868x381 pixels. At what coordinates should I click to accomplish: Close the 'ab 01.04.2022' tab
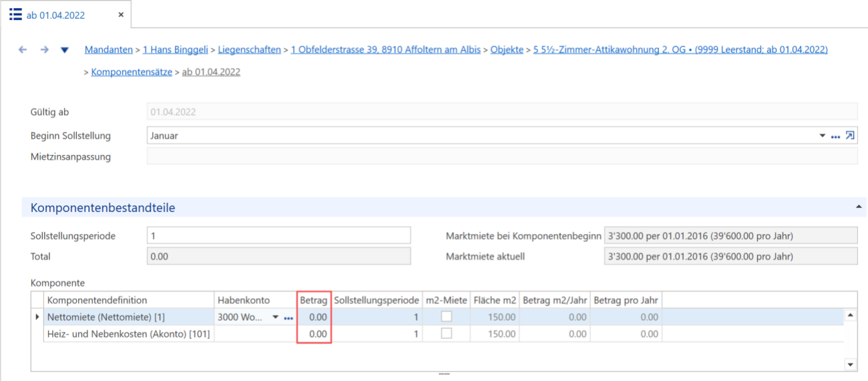click(121, 15)
